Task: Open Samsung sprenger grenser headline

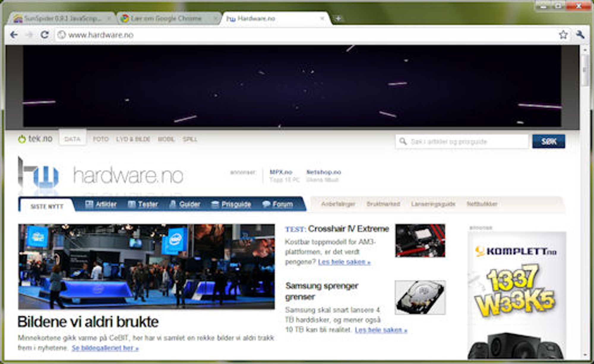Action: click(x=322, y=291)
